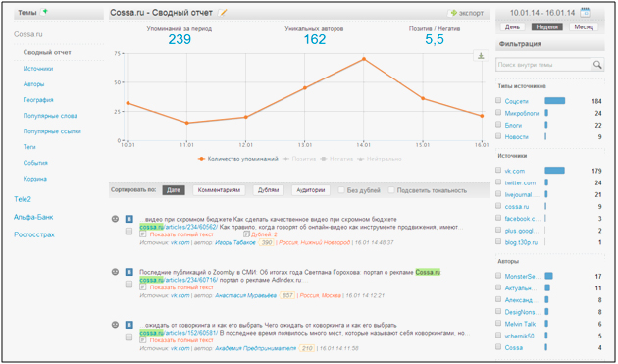
Task: Sort mentions by Комментариям
Action: coord(219,190)
